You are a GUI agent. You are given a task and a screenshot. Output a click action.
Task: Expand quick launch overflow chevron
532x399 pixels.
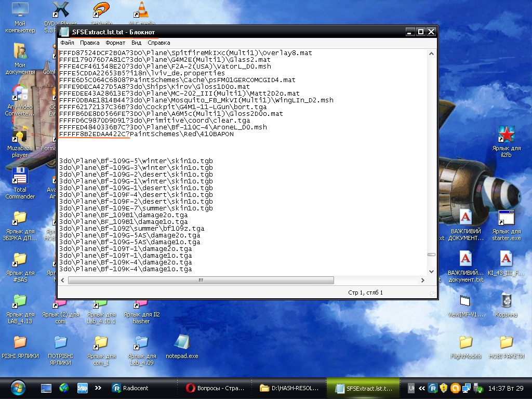tap(98, 388)
